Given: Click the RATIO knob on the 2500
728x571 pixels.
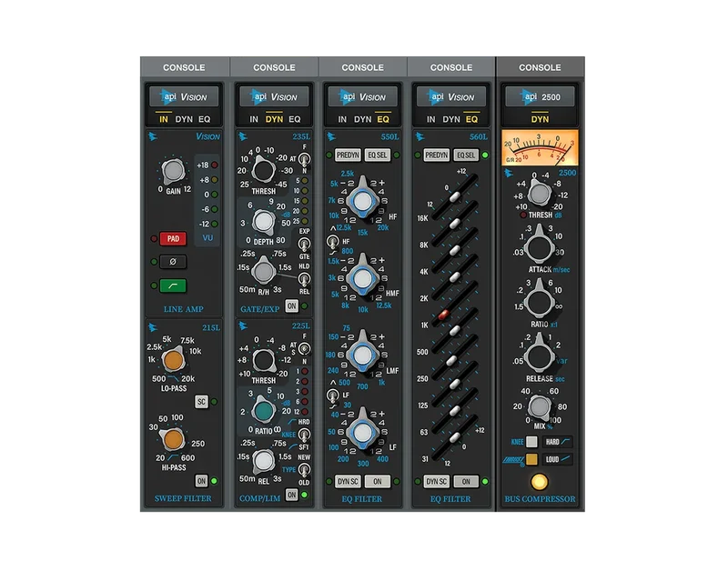Looking at the screenshot, I should pos(539,301).
